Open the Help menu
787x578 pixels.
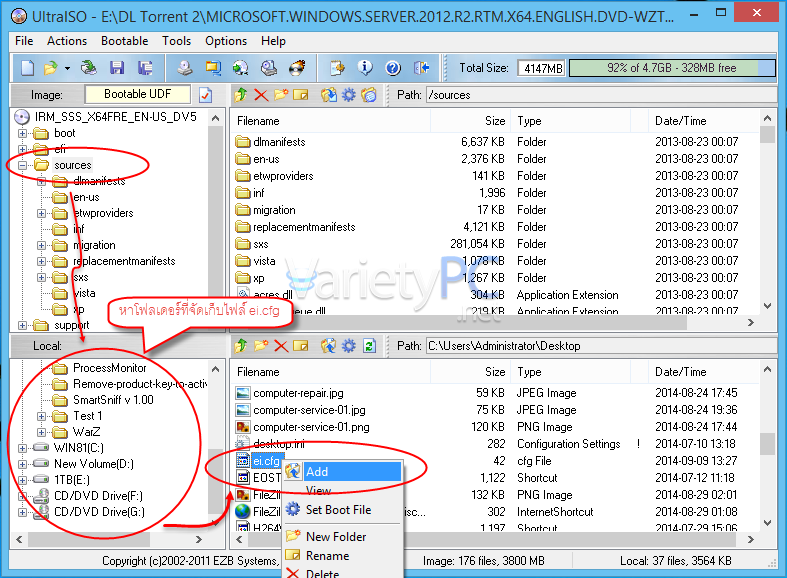273,41
